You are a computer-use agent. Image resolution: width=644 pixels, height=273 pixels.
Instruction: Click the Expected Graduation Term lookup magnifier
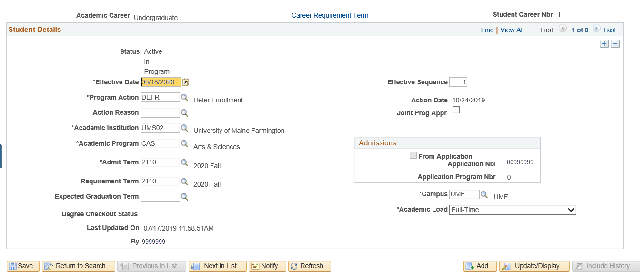pyautogui.click(x=184, y=197)
